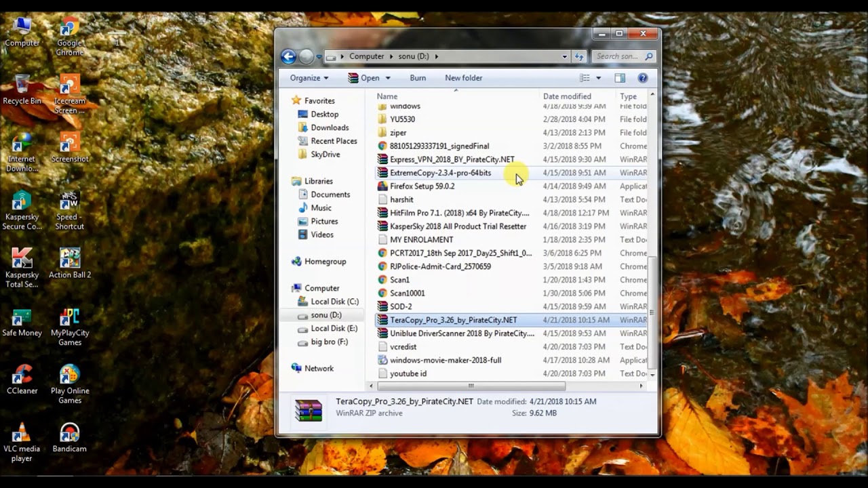Select the MY ENROLAMENT text file
868x488 pixels.
pyautogui.click(x=422, y=240)
